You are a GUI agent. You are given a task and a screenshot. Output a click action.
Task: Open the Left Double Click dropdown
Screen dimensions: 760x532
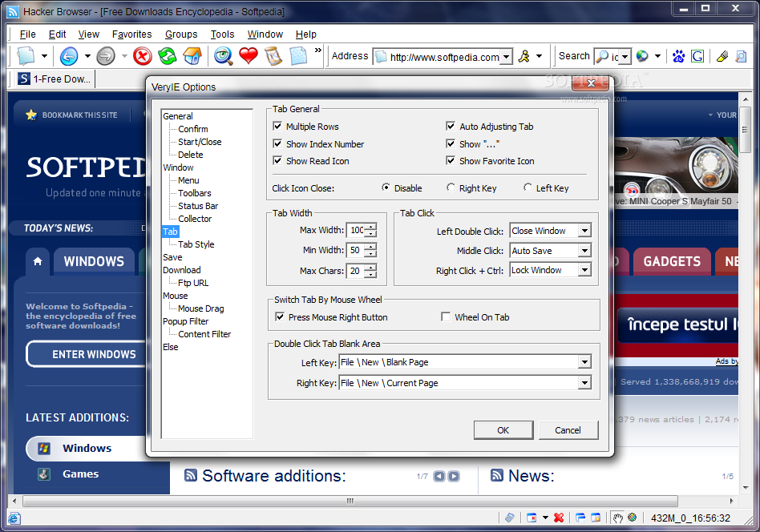(585, 231)
